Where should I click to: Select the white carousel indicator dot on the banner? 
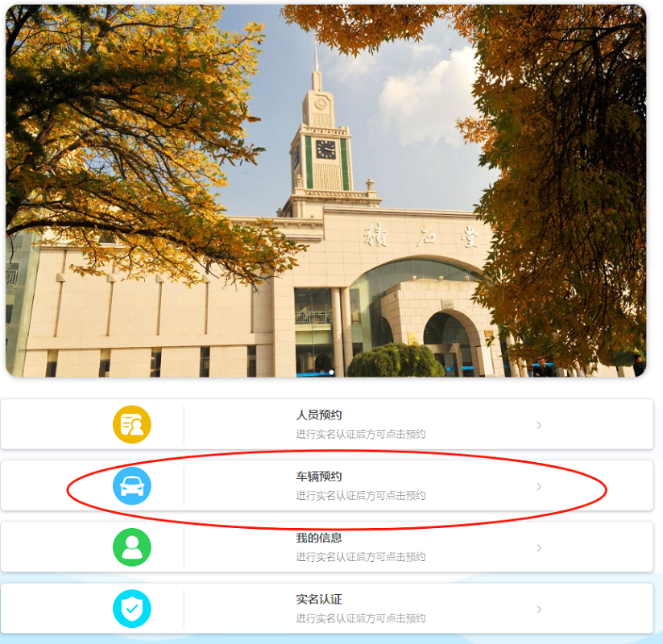(x=332, y=372)
